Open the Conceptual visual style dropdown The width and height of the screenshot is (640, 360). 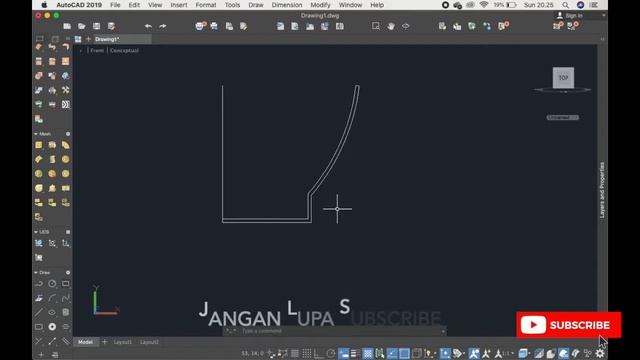(124, 51)
